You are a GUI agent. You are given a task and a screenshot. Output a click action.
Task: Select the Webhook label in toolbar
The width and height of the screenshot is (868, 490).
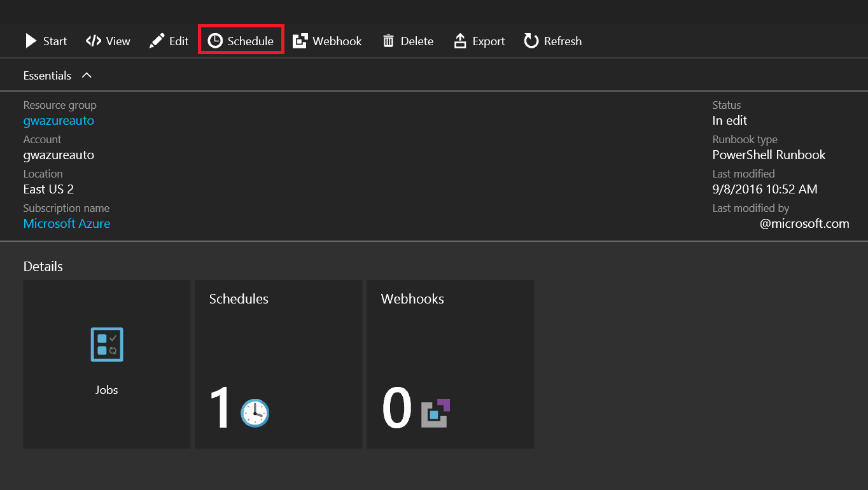[337, 41]
